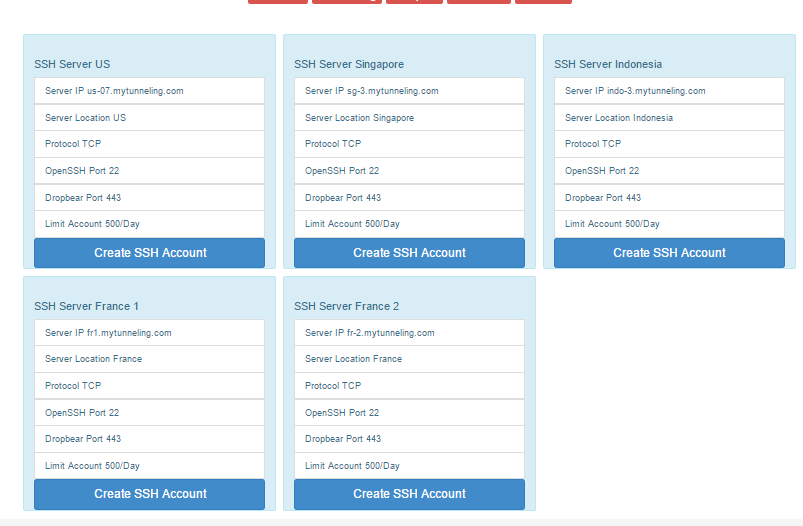Click 'Limit Account 500/Day' in France 2 card
Image resolution: width=803 pixels, height=526 pixels.
pyautogui.click(x=409, y=466)
